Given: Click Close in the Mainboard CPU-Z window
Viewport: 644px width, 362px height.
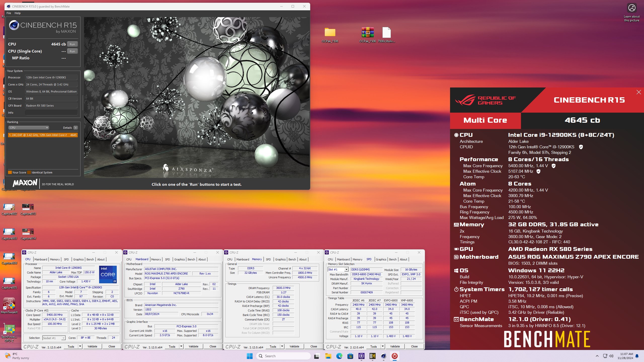Looking at the screenshot, I should click(x=213, y=346).
